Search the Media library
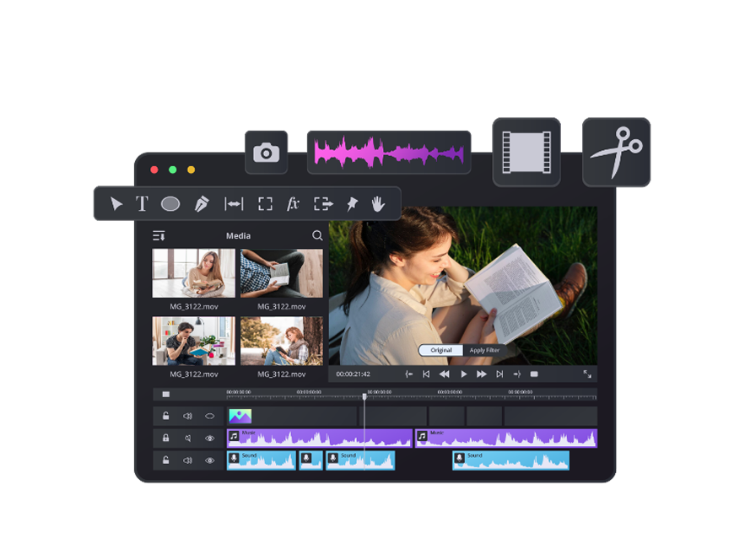Screen dimensions: 745x560 pyautogui.click(x=317, y=236)
